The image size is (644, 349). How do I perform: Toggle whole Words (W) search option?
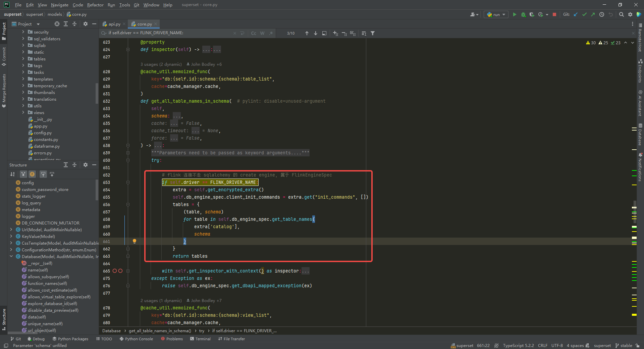[x=262, y=33]
